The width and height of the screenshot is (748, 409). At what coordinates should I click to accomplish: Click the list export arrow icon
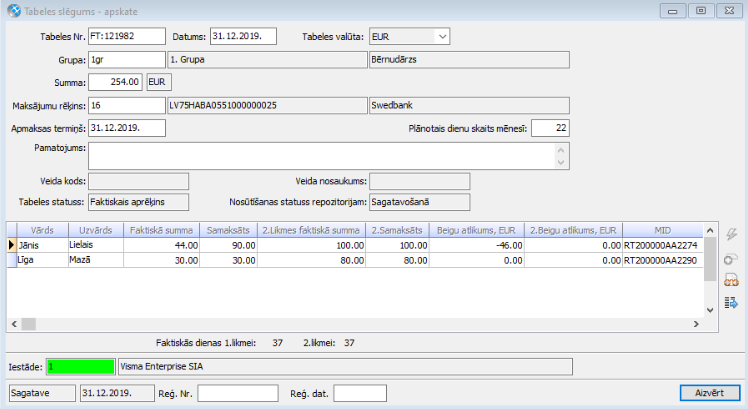pyautogui.click(x=730, y=303)
